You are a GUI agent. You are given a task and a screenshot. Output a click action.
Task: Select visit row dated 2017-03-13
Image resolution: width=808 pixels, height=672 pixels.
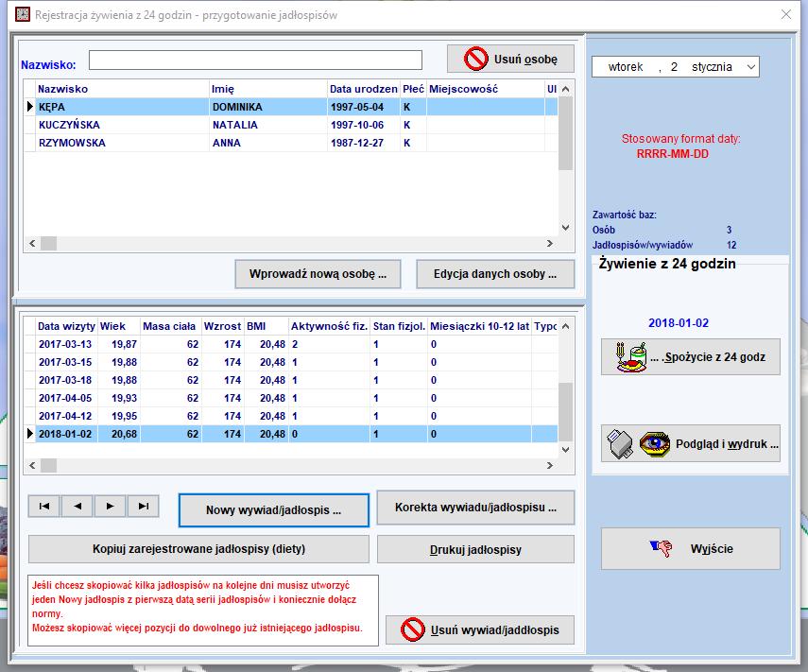(291, 344)
